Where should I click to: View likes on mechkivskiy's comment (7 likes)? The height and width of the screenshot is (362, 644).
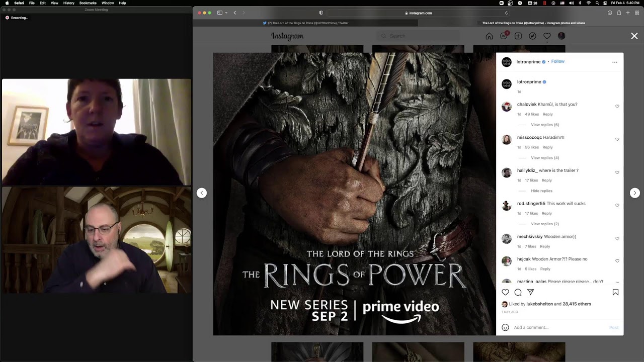click(530, 246)
